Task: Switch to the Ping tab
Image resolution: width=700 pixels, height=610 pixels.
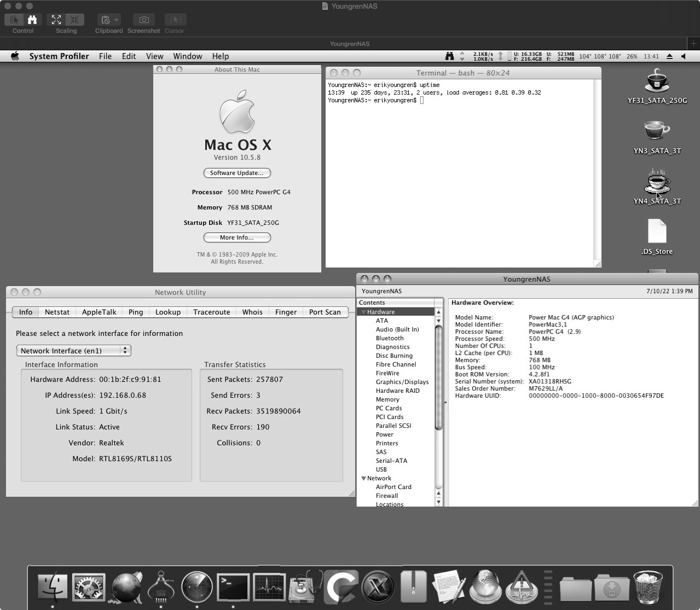Action: 136,312
